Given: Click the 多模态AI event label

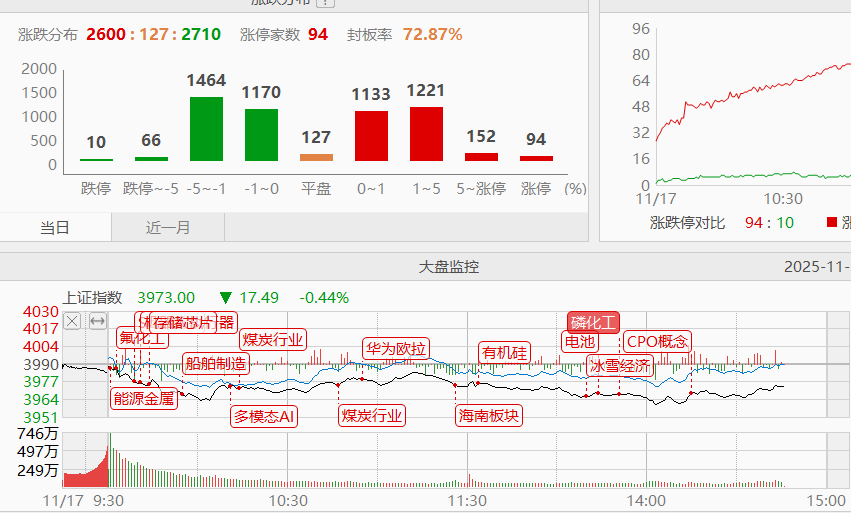Looking at the screenshot, I should [x=264, y=415].
